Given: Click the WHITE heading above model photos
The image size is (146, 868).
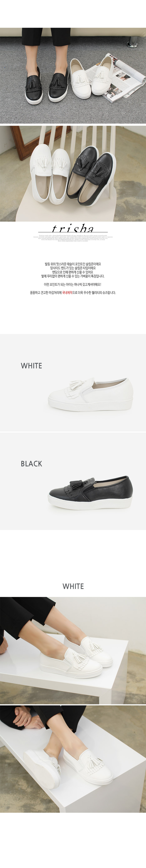Looking at the screenshot, I should (73, 586).
